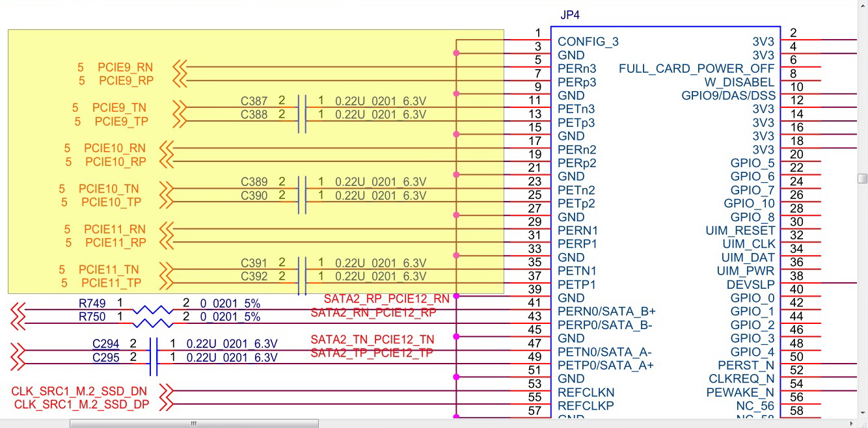Screen dimensions: 868x428
Task: Click the vertical scrollbar thumb
Action: coord(863,178)
